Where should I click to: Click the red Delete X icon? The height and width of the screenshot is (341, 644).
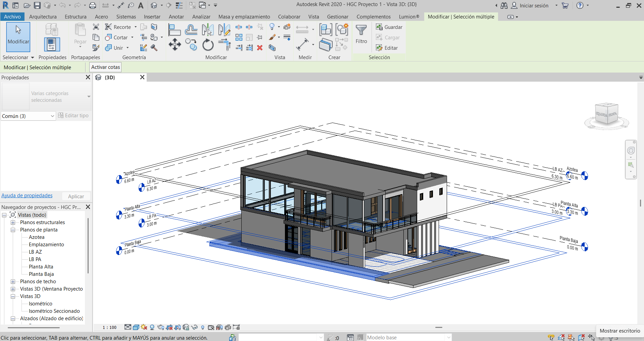pos(259,48)
